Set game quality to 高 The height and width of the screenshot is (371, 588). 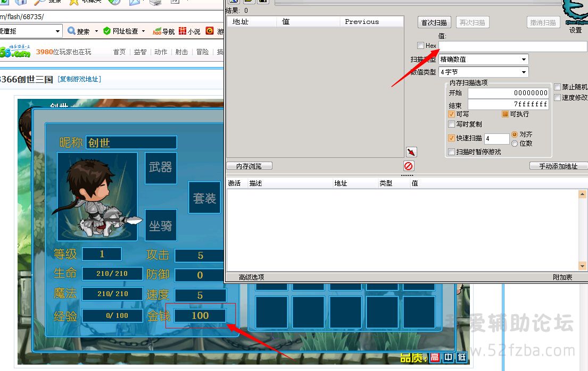coord(435,357)
